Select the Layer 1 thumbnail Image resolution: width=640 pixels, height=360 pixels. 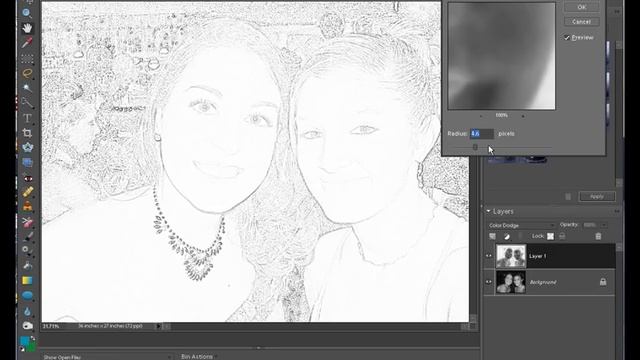coord(511,256)
